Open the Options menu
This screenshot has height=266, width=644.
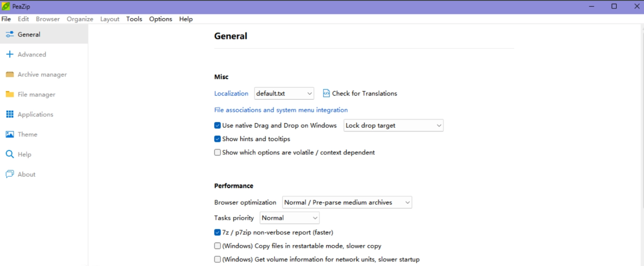[x=160, y=19]
